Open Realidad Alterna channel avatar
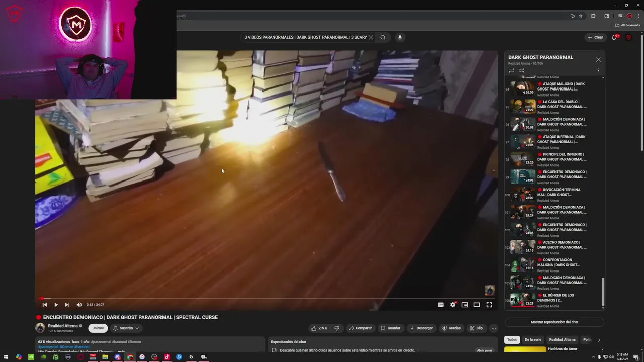This screenshot has width=644, height=362. [x=40, y=328]
